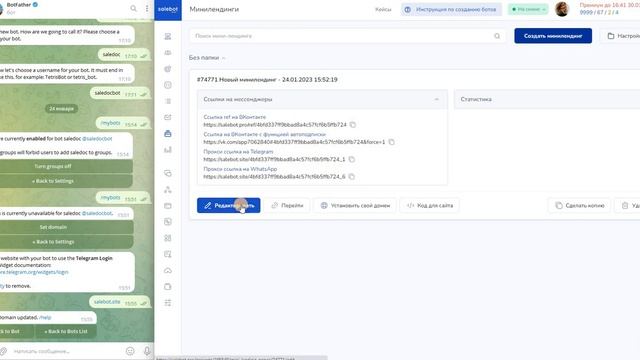Expand the 'Без папки' folder dropdown
Image resolution: width=640 pixels, height=360 pixels.
207,58
